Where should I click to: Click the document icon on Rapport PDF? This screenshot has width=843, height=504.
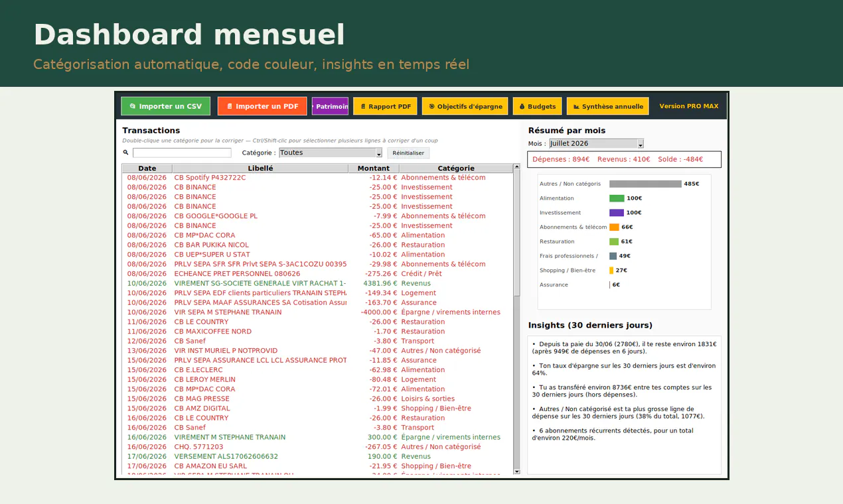click(364, 106)
